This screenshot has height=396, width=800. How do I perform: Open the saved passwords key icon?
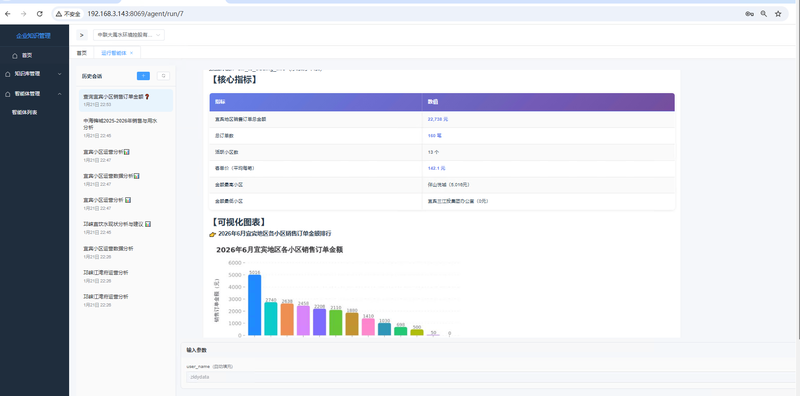749,14
